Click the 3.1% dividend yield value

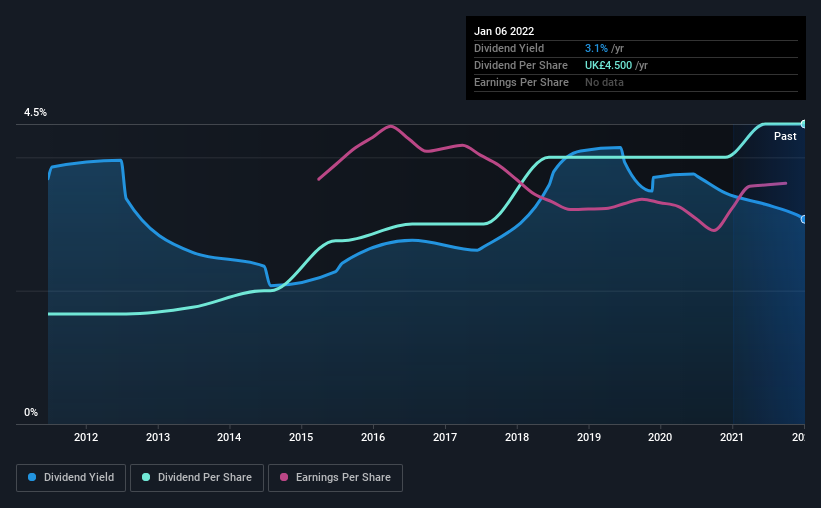point(596,48)
